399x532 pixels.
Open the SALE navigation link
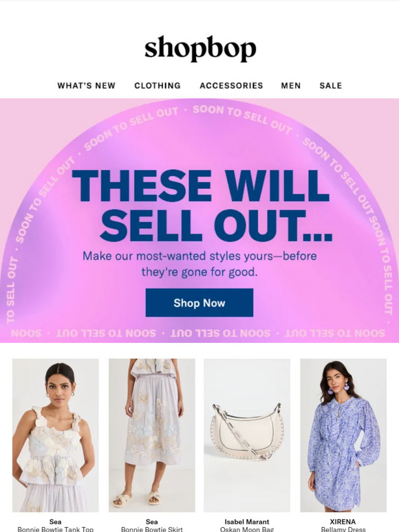coord(331,85)
